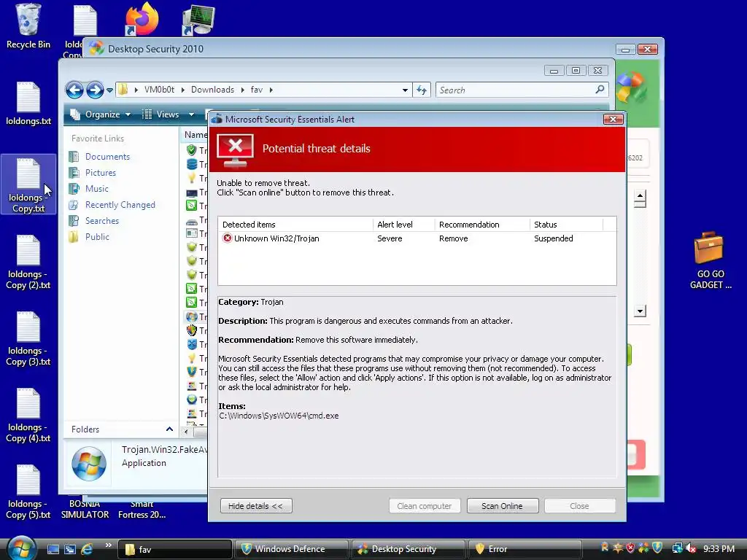Click the network tray icon

point(677,548)
